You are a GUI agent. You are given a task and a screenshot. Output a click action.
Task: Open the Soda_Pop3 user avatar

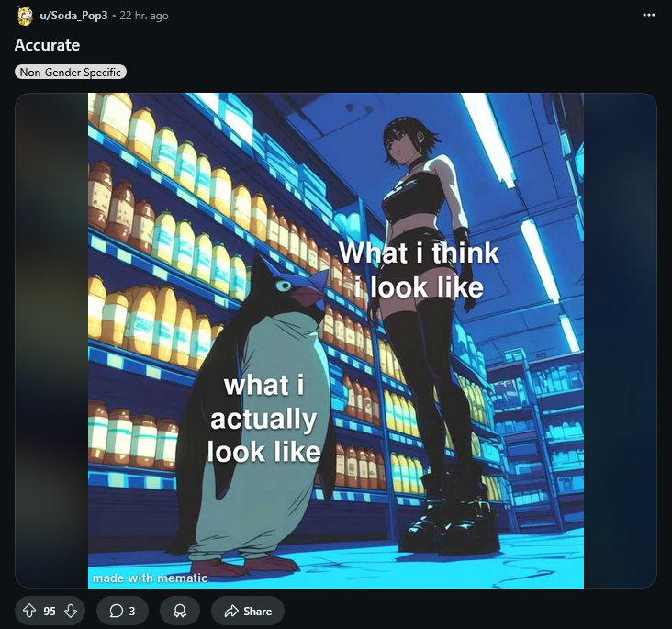coord(24,16)
